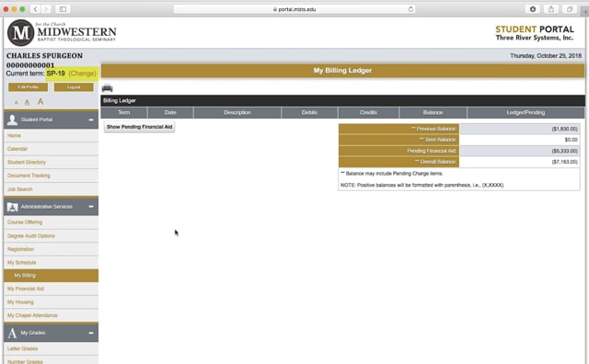Click the My Grades letter A icon
Image resolution: width=589 pixels, height=364 pixels.
(12, 333)
